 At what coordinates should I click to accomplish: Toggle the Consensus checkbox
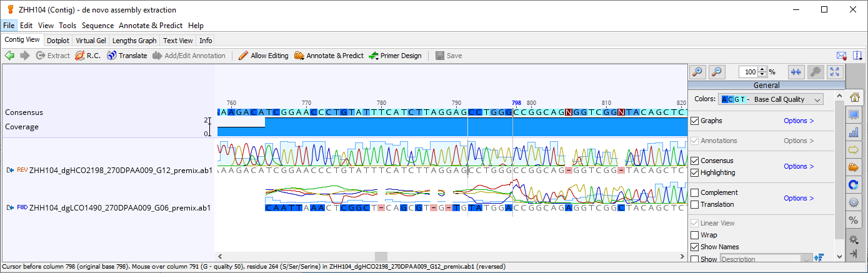click(694, 161)
